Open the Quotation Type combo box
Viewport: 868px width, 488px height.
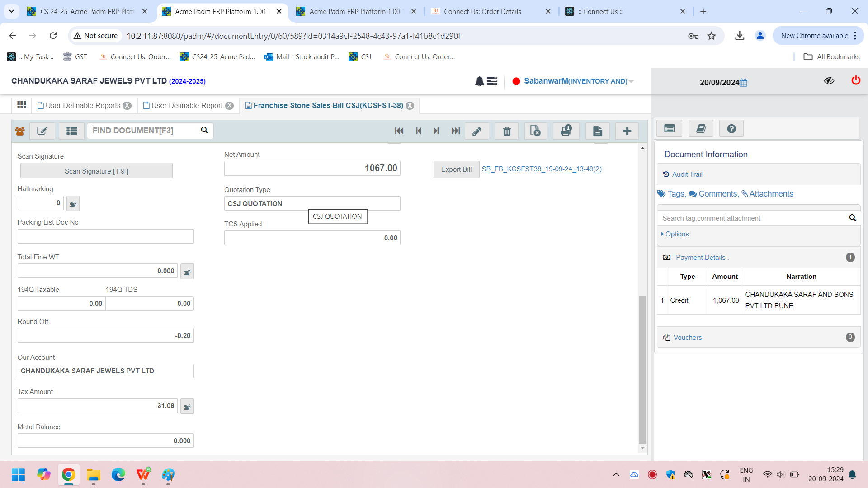[312, 203]
